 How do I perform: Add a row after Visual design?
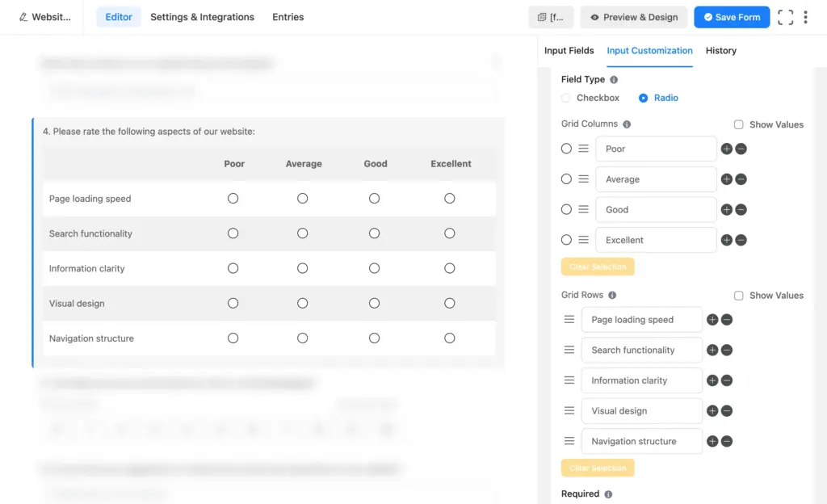coord(712,410)
